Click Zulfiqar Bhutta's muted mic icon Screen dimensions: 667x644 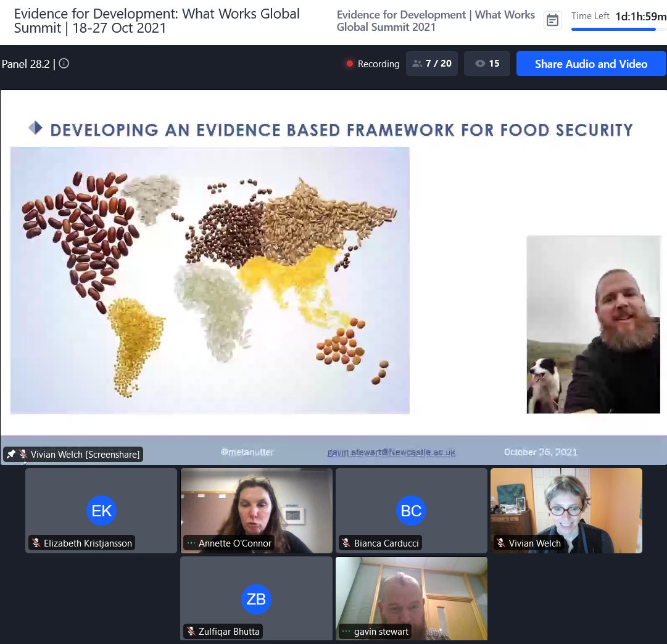pyautogui.click(x=191, y=632)
